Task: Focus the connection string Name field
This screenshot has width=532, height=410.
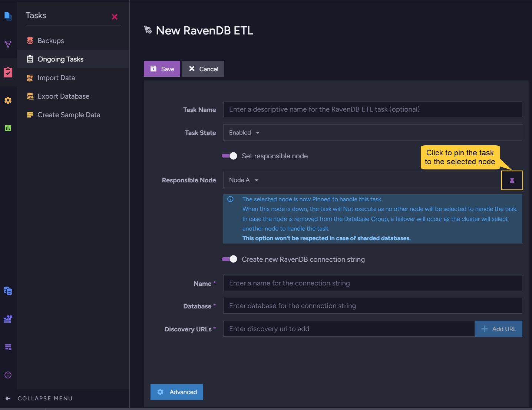Action: point(373,283)
